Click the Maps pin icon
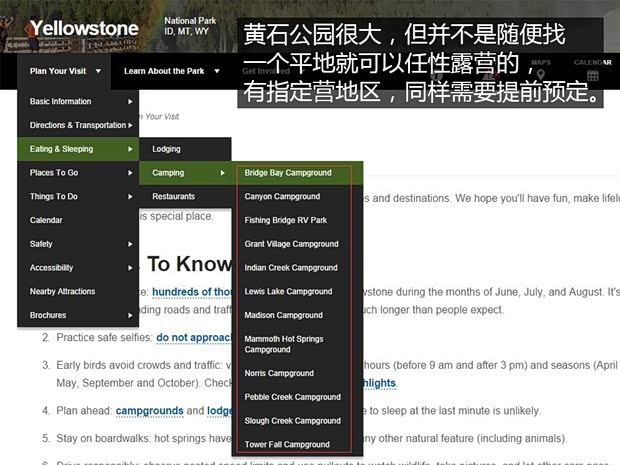Image resolution: width=620 pixels, height=465 pixels. (540, 75)
